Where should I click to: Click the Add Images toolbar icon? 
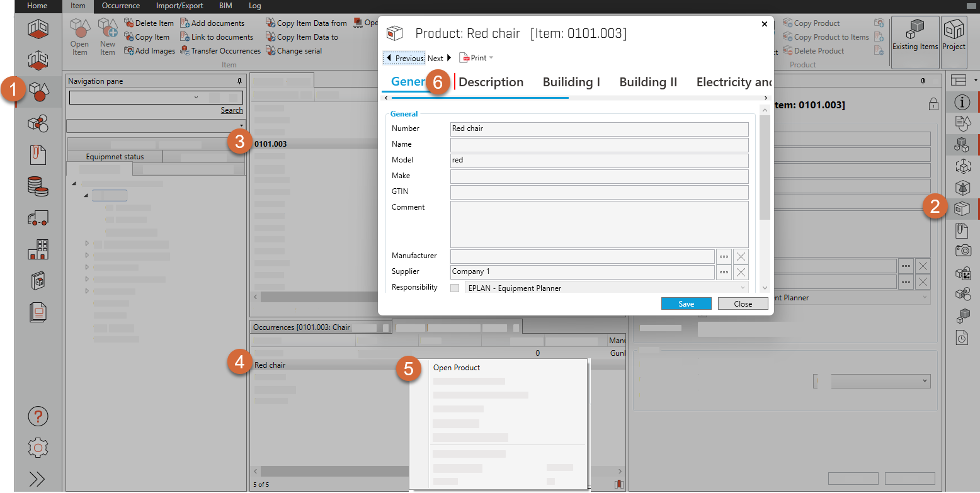[129, 51]
